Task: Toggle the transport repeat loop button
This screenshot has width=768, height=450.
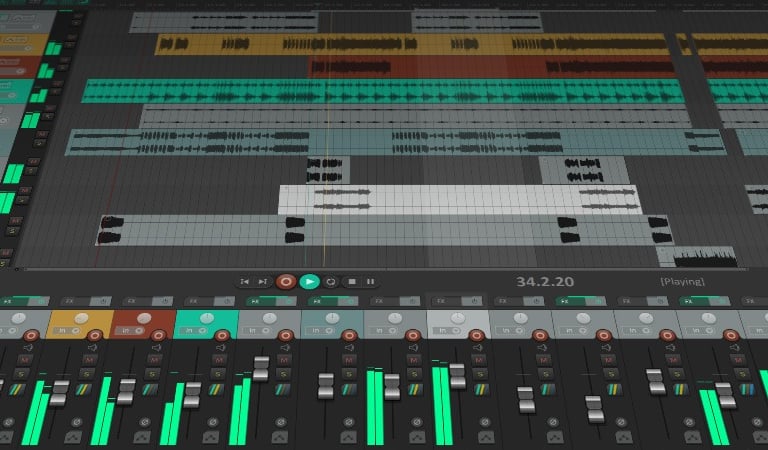Action: coord(331,282)
